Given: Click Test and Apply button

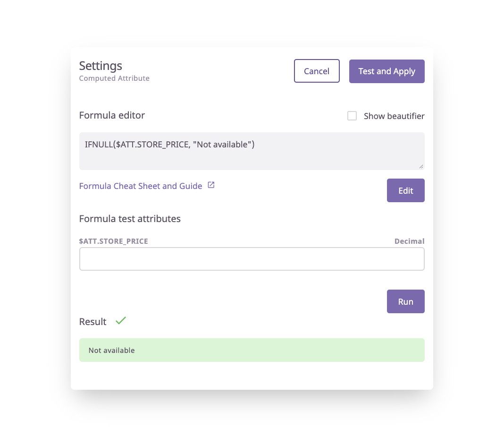Looking at the screenshot, I should click(386, 71).
